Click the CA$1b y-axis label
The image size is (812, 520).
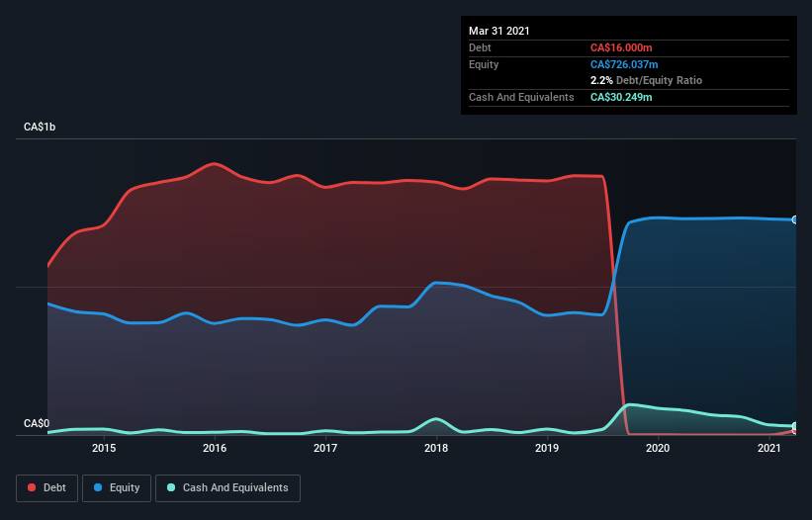pyautogui.click(x=40, y=127)
